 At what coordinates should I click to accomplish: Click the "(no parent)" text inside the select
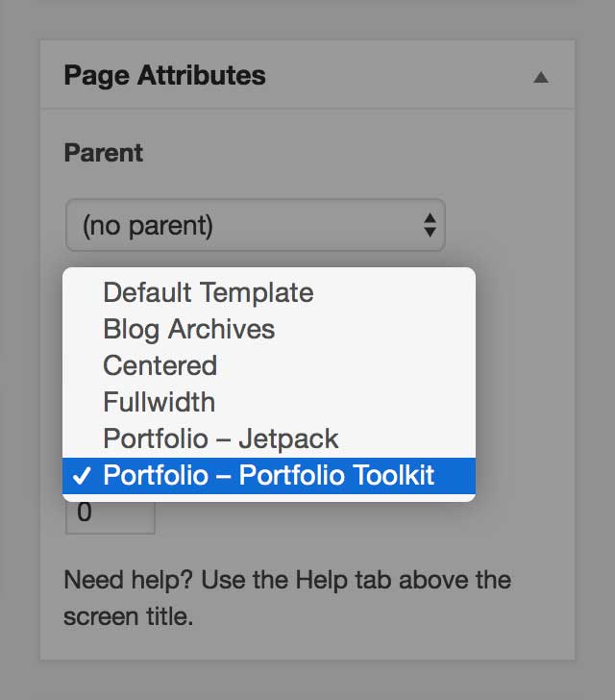click(x=148, y=225)
